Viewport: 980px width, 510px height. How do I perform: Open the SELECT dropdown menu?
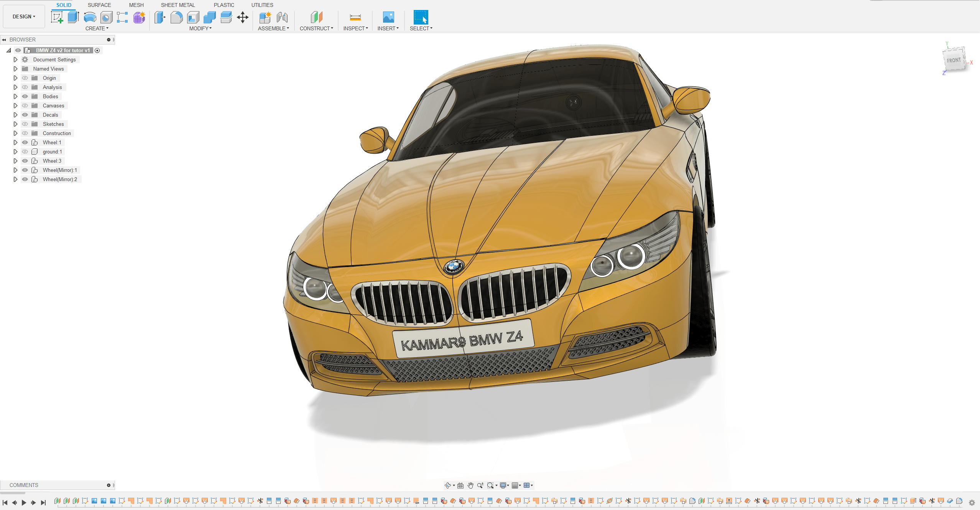421,28
